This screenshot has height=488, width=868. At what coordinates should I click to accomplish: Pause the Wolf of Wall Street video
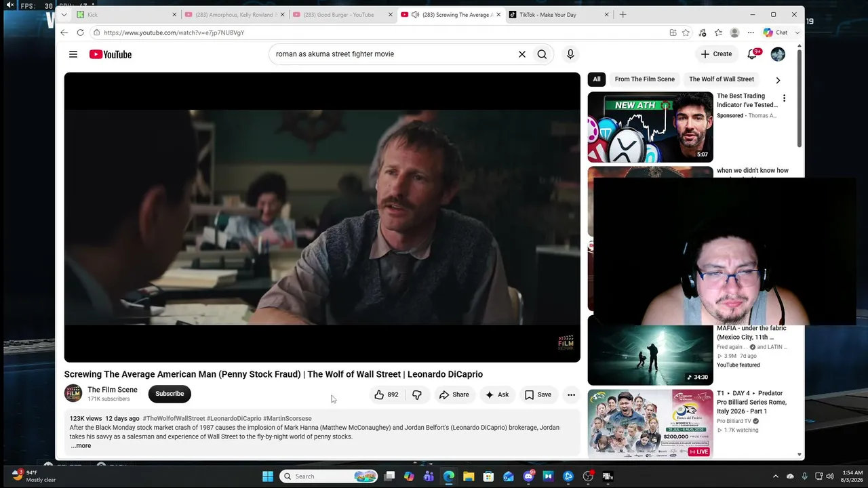click(x=322, y=217)
